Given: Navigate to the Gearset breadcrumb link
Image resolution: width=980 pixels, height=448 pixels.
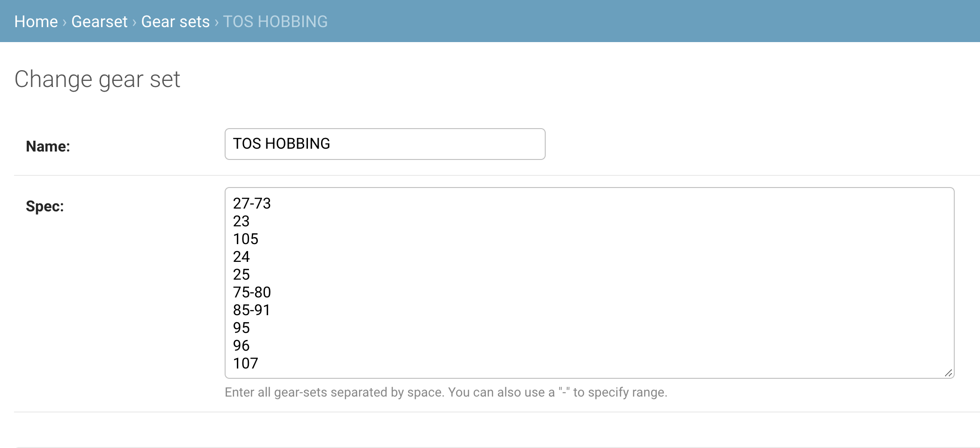Looking at the screenshot, I should (x=99, y=21).
